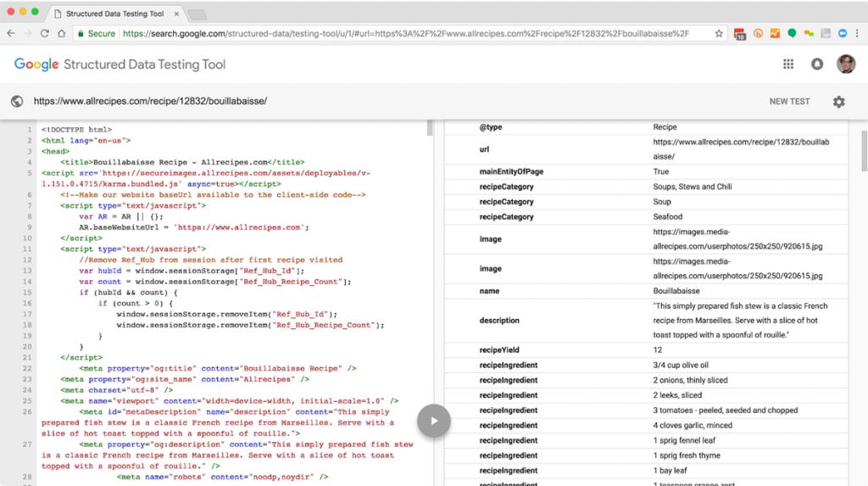The width and height of the screenshot is (868, 486).
Task: Open a new browser tab
Action: pyautogui.click(x=197, y=14)
